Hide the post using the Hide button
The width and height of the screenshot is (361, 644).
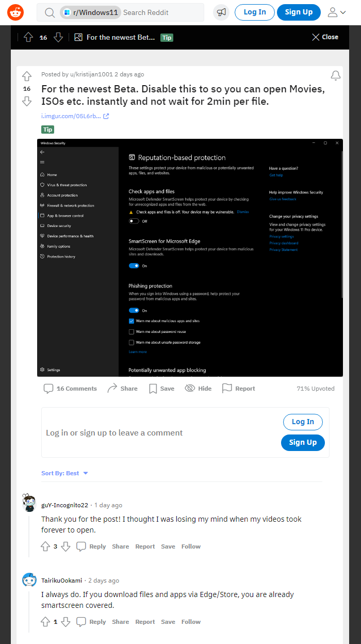pos(198,389)
